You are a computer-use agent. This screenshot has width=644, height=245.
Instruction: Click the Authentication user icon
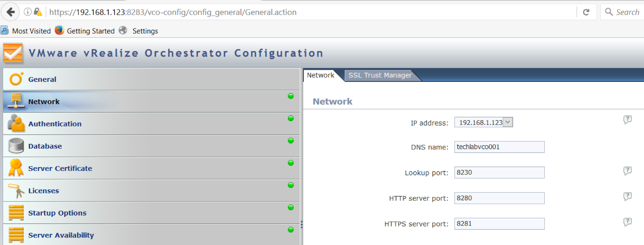pyautogui.click(x=16, y=123)
